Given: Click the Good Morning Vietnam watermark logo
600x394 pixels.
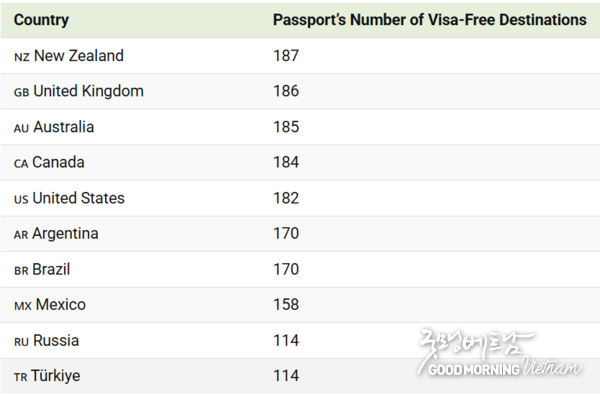Looking at the screenshot, I should coord(499,353).
